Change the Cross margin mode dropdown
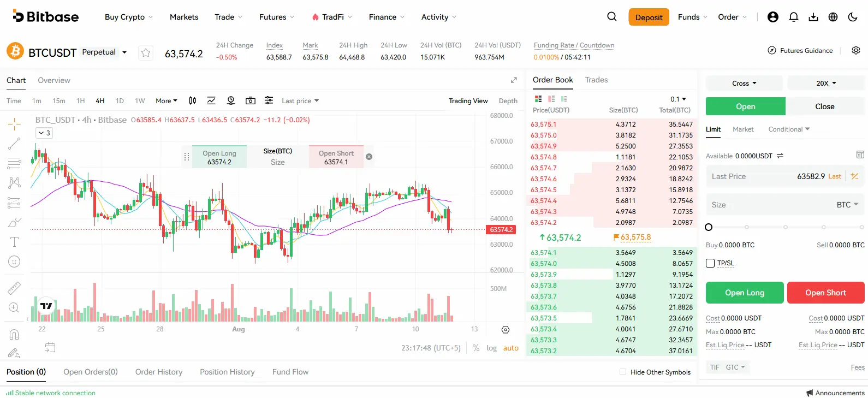The image size is (868, 398). pos(744,84)
